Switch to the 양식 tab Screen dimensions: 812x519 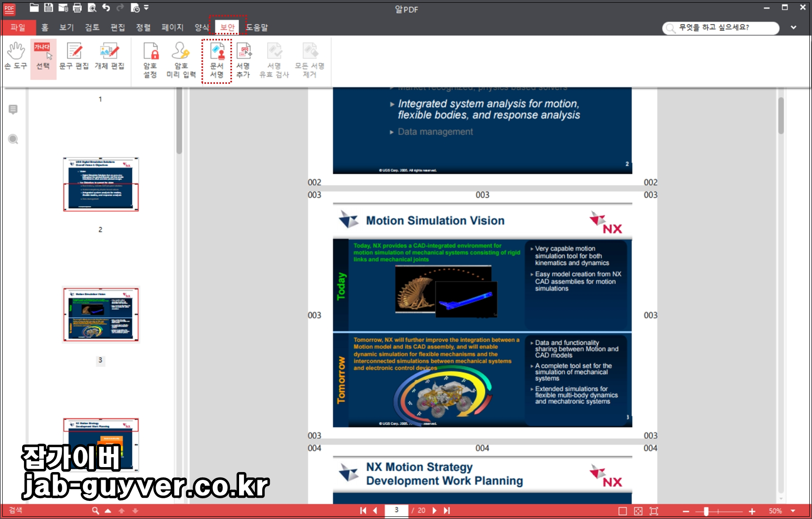pyautogui.click(x=202, y=28)
